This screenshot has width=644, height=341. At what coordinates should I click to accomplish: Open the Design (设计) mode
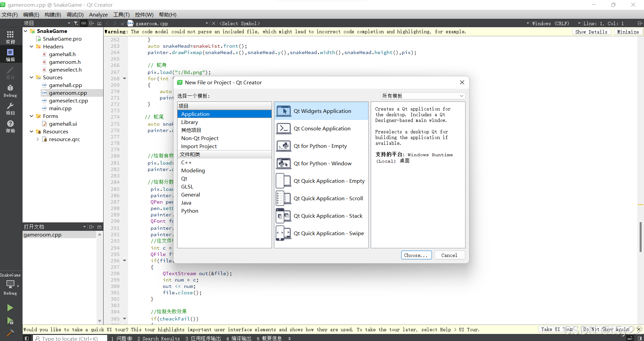10,73
